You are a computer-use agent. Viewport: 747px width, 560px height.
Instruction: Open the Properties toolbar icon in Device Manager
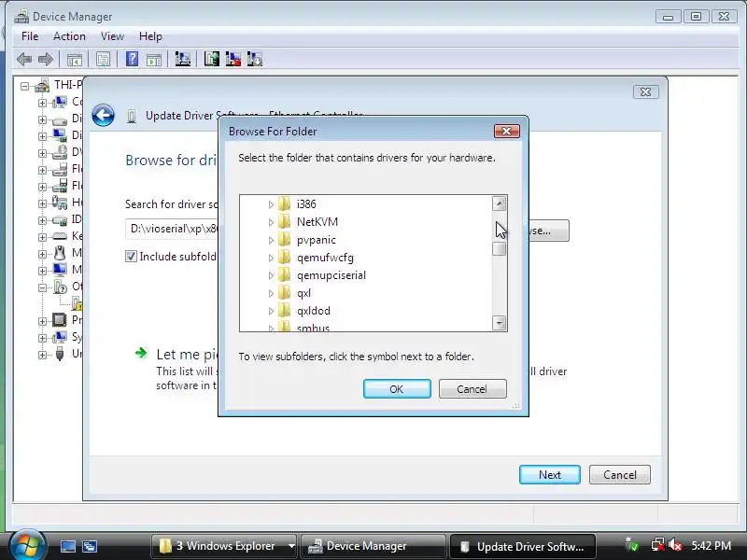[103, 60]
